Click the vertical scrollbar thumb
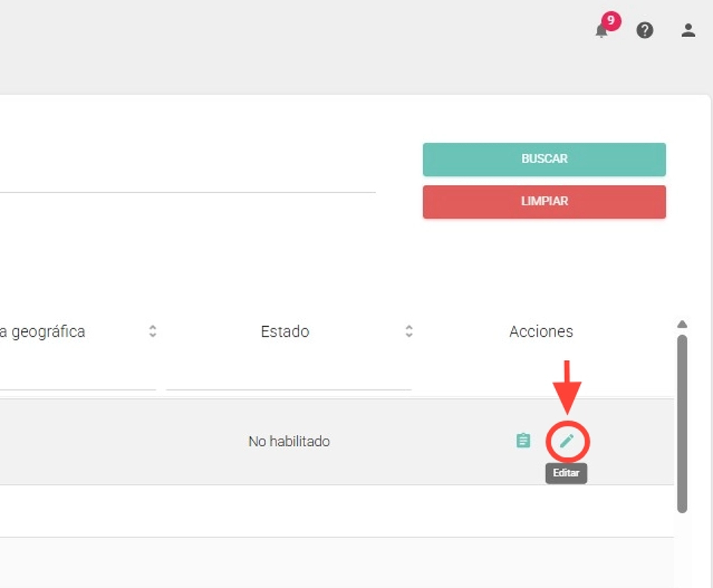Image resolution: width=713 pixels, height=588 pixels. (682, 423)
